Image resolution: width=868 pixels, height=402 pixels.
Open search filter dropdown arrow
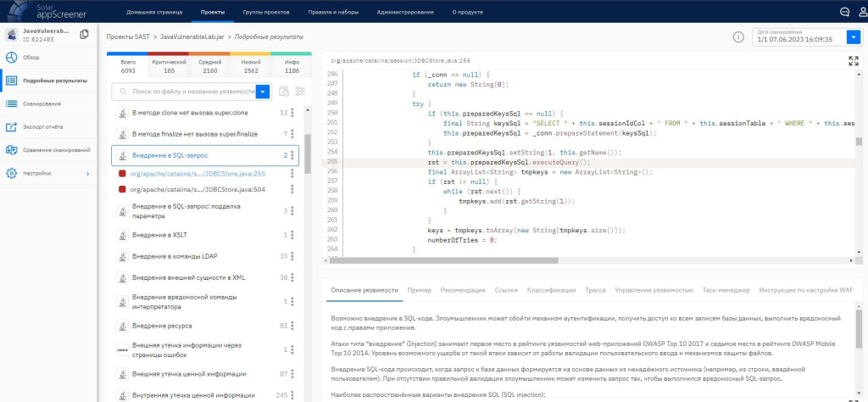[x=263, y=92]
